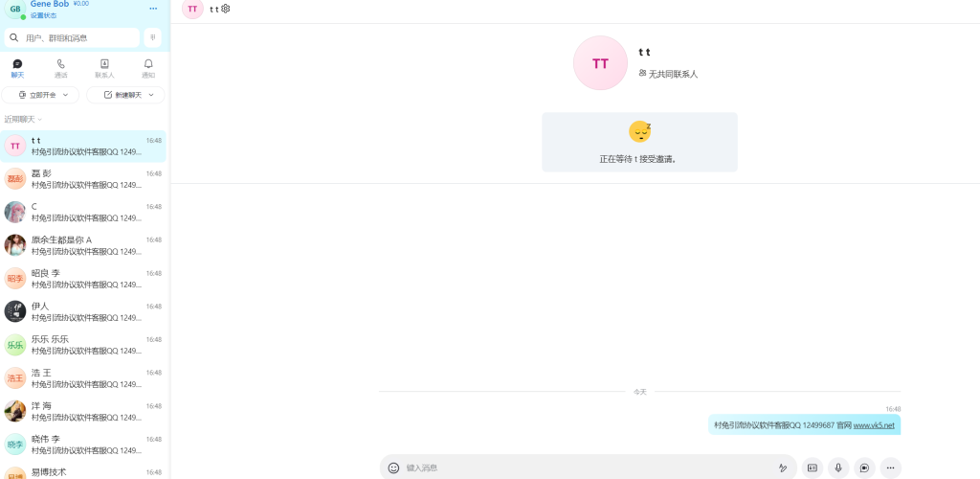Open the dial pad next to search
Viewport: 980px width, 479px height.
coord(153,37)
